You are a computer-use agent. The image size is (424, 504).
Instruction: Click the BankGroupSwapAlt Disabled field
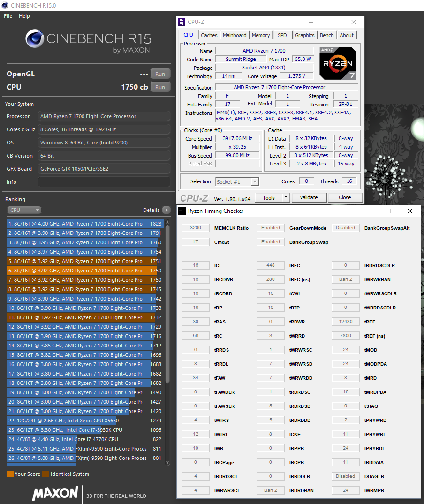(346, 228)
